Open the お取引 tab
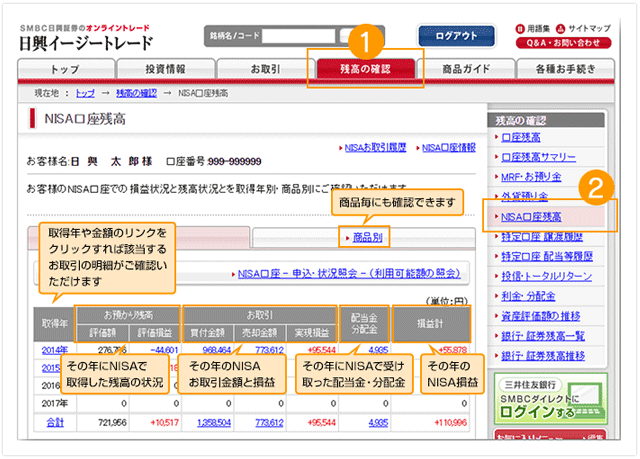640x459 pixels. 264,69
